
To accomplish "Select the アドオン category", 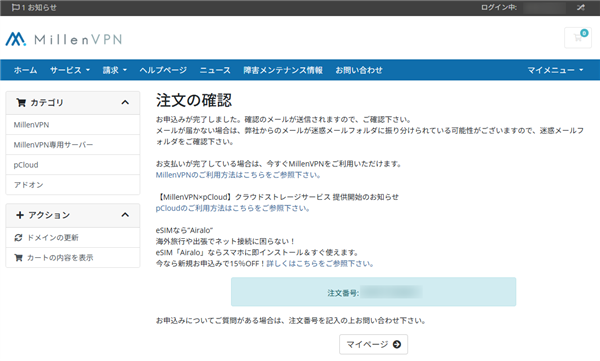I will click(73, 185).
